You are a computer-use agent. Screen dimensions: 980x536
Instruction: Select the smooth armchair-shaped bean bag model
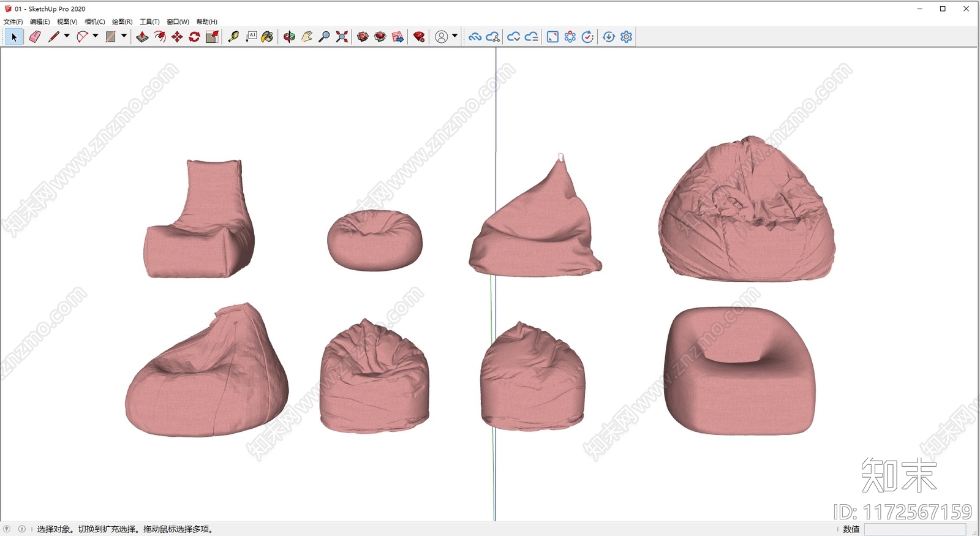pos(740,371)
